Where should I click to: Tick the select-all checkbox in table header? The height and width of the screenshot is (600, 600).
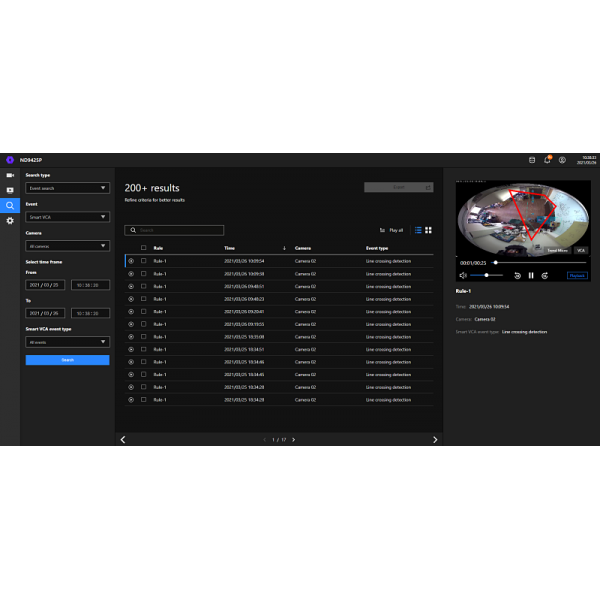click(143, 247)
